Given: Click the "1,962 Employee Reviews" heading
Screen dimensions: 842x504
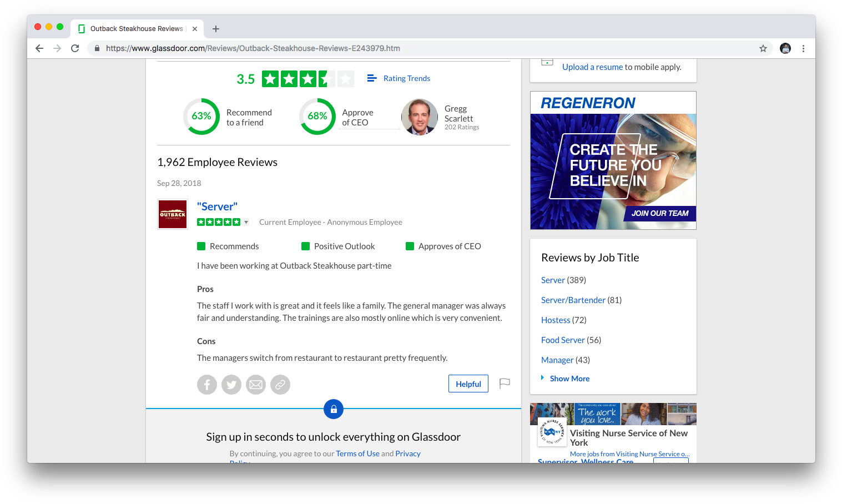Looking at the screenshot, I should pyautogui.click(x=217, y=162).
